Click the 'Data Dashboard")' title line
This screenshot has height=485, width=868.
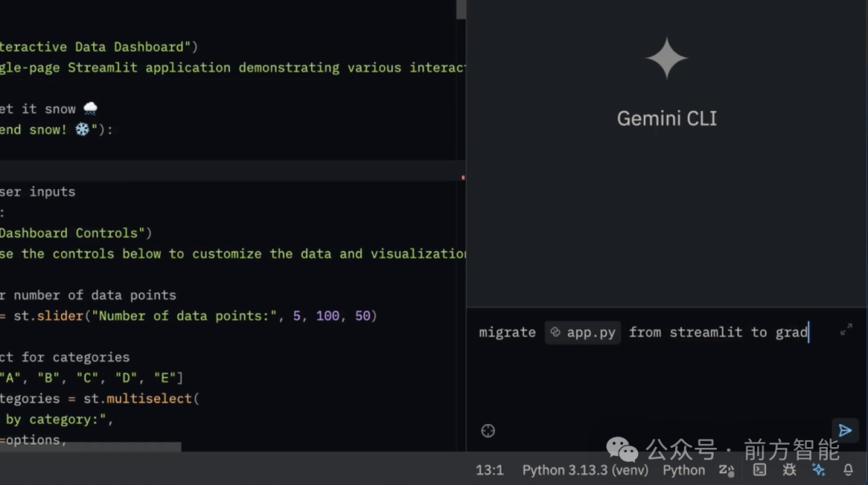click(99, 47)
